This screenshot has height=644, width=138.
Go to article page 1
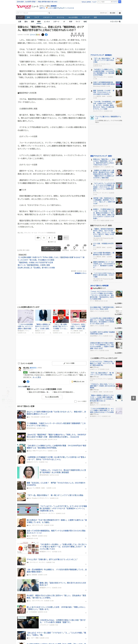point(44,238)
